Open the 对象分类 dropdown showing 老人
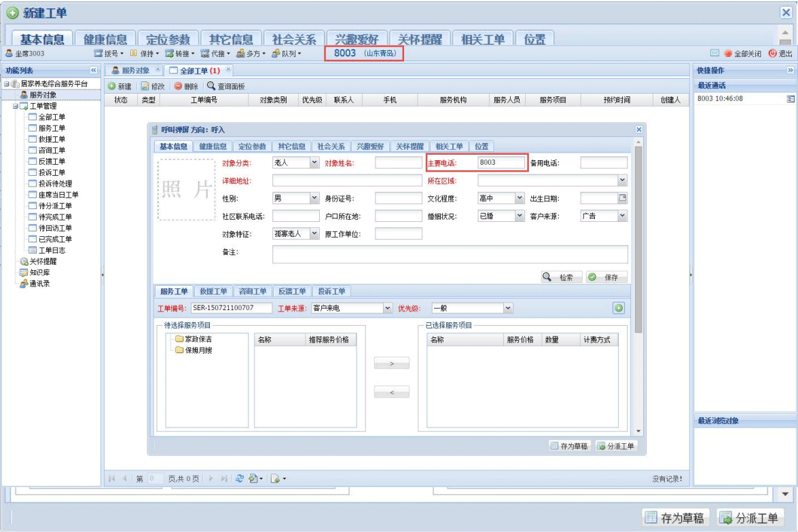Image resolution: width=798 pixels, height=532 pixels. point(312,162)
